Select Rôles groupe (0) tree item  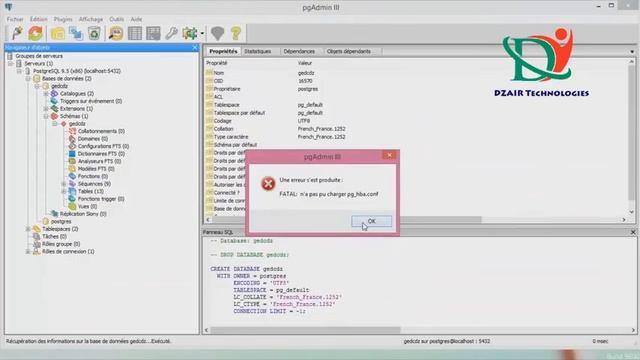[x=61, y=244]
